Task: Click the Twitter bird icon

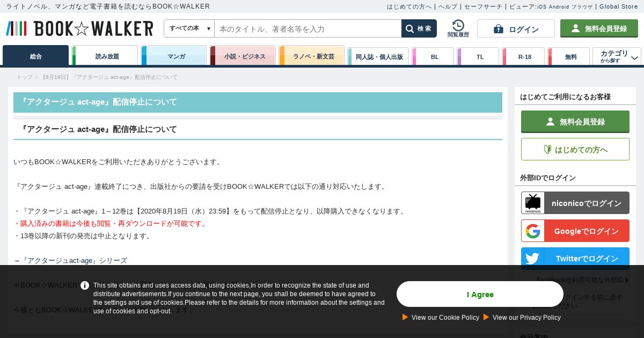Action: [533, 258]
